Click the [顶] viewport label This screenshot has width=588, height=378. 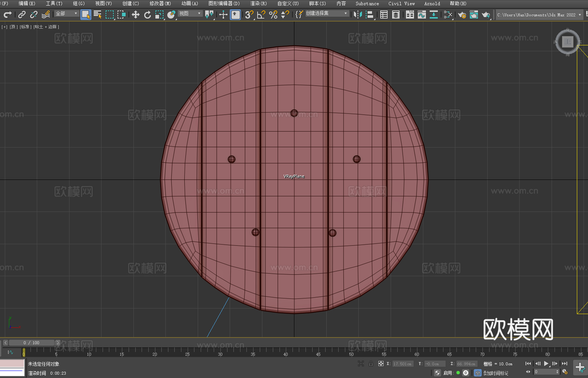(x=14, y=27)
